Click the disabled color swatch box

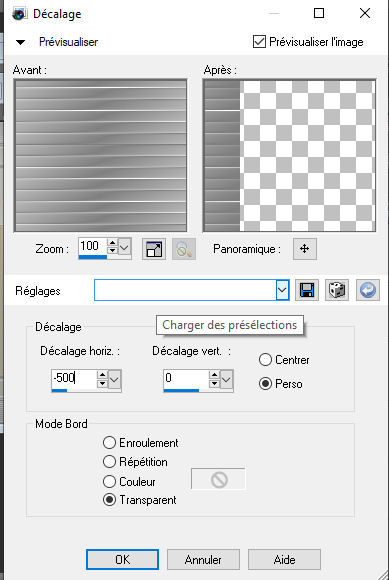coord(218,479)
